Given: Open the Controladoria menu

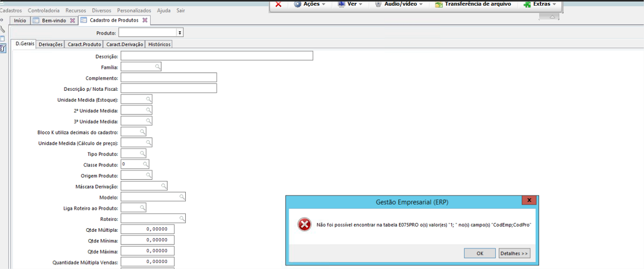Looking at the screenshot, I should (x=44, y=10).
